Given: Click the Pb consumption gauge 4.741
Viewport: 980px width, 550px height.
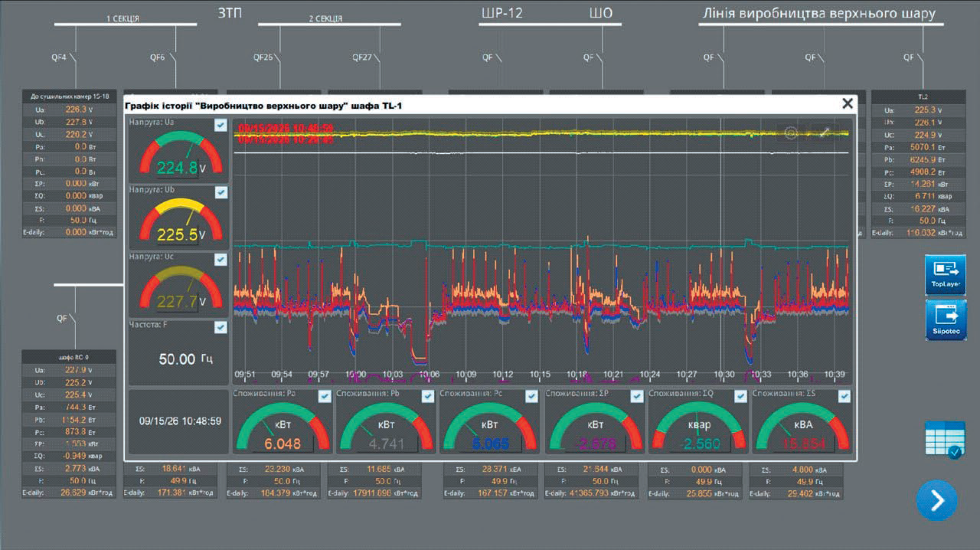Looking at the screenshot, I should tap(387, 427).
